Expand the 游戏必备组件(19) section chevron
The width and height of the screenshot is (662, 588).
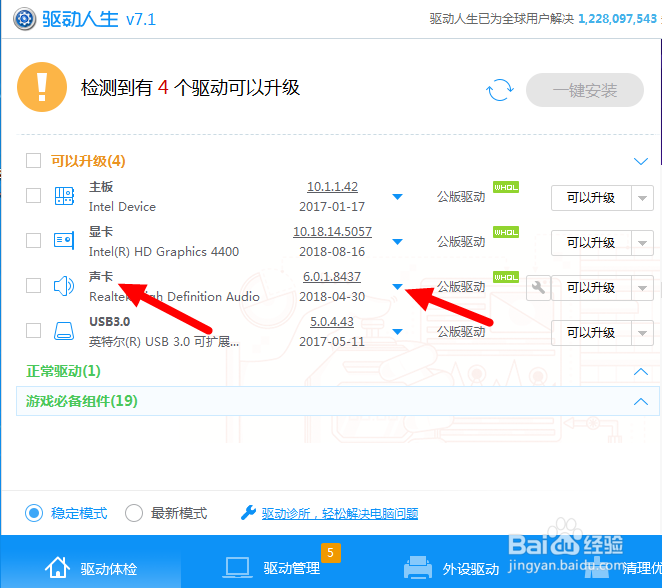(641, 401)
